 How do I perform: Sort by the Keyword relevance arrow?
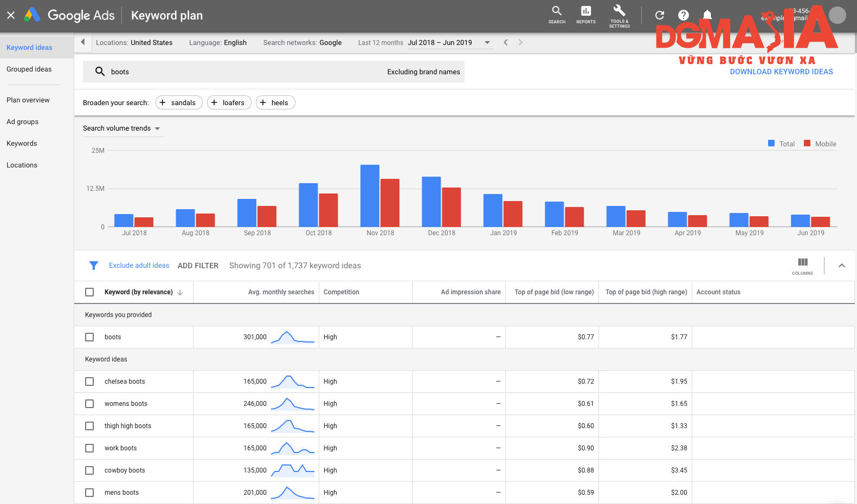click(180, 293)
